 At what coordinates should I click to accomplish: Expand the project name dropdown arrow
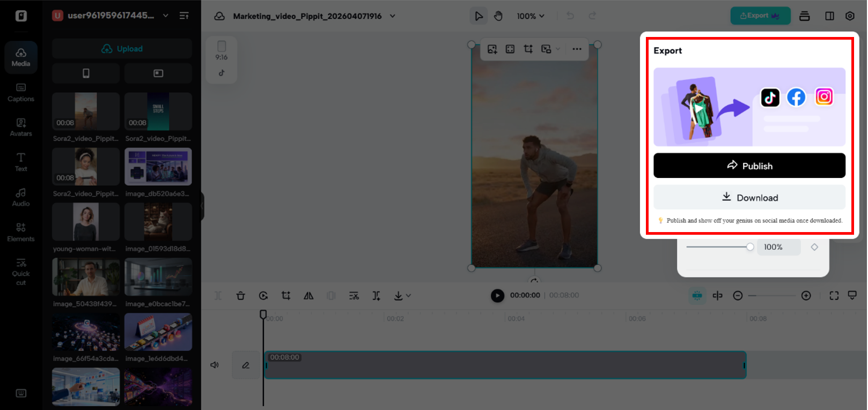tap(392, 16)
